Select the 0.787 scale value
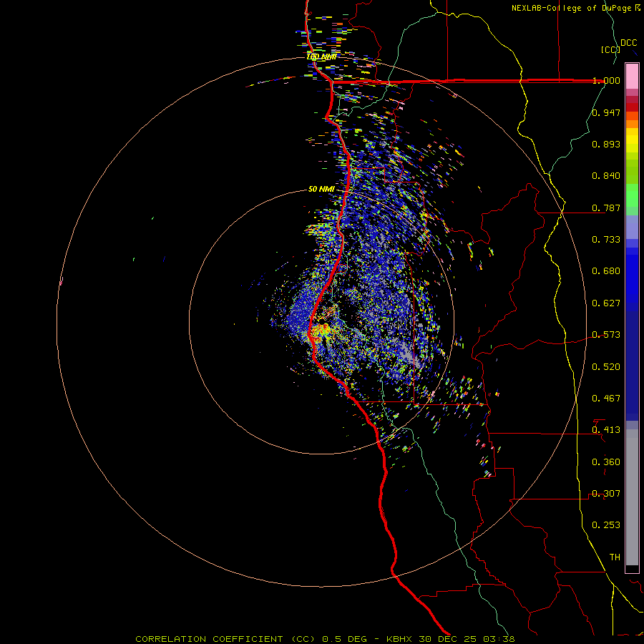This screenshot has height=644, width=644. [x=606, y=208]
